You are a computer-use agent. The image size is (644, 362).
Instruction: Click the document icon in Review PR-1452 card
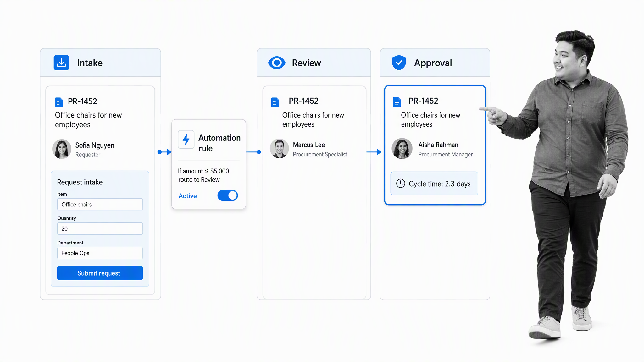(x=275, y=102)
